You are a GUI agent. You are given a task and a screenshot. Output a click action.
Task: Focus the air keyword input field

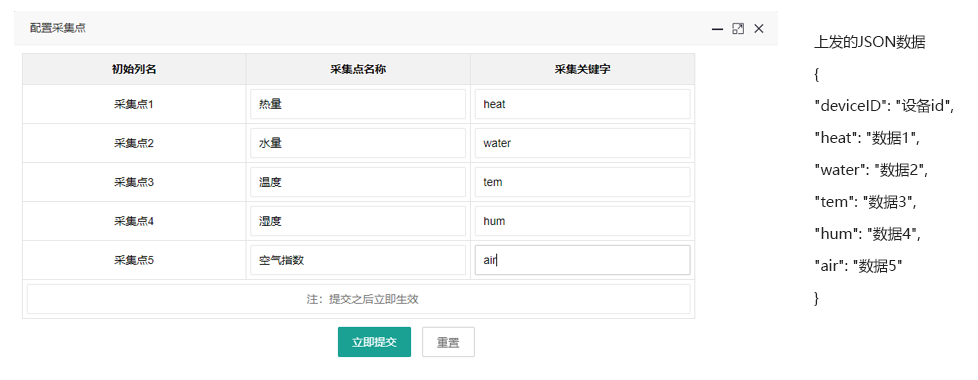click(x=583, y=260)
